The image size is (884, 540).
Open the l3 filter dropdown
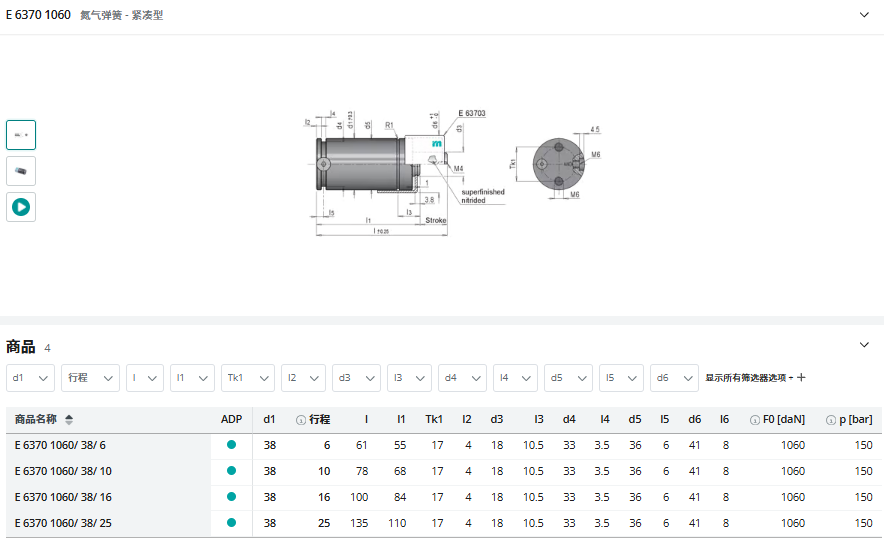[409, 378]
